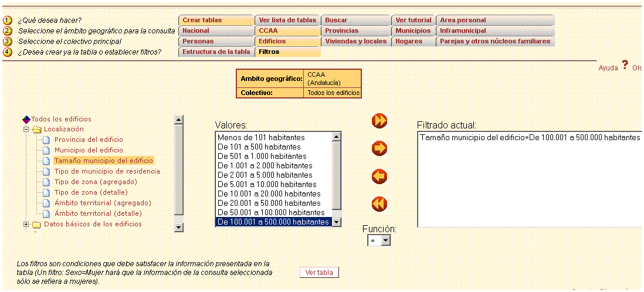Screen dimensions: 644x292
Task: Click up arrow of Valores list scrollbar
Action: click(x=337, y=137)
